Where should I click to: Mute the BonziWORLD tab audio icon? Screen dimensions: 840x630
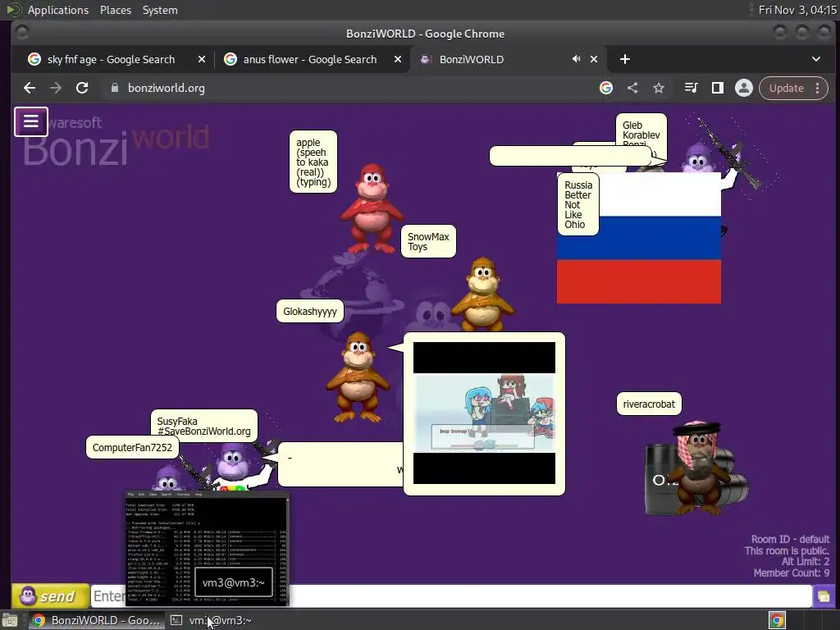[x=576, y=59]
